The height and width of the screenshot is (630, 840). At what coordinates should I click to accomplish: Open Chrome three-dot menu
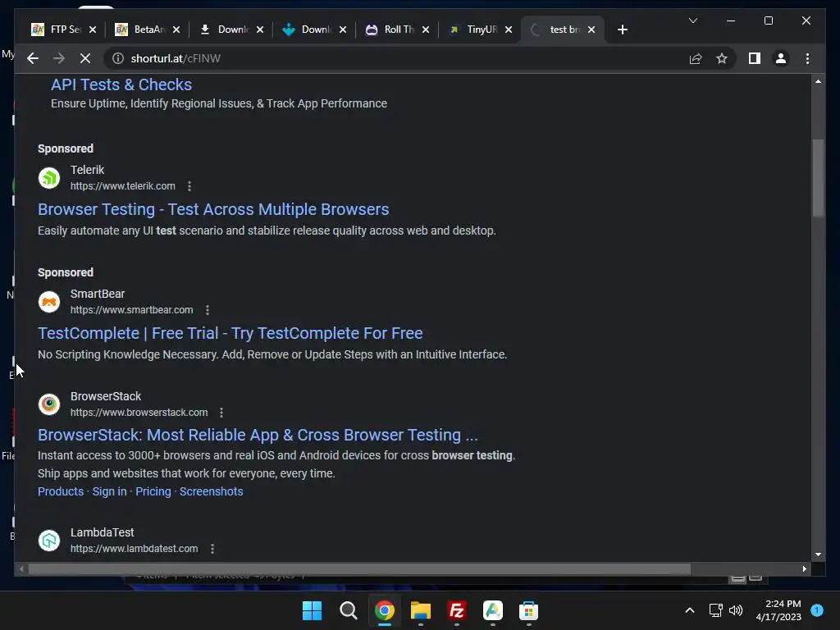pyautogui.click(x=807, y=58)
